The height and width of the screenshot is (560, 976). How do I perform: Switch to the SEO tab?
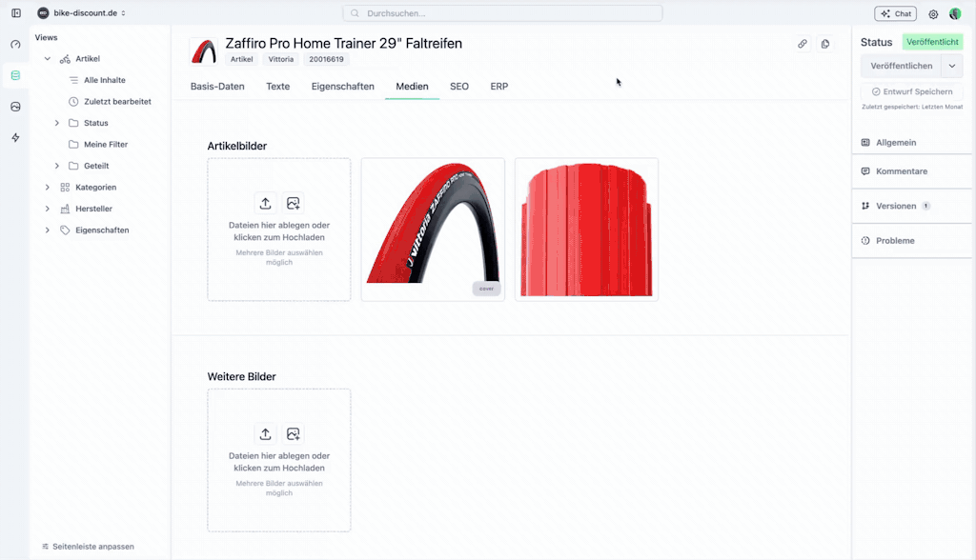pyautogui.click(x=459, y=87)
